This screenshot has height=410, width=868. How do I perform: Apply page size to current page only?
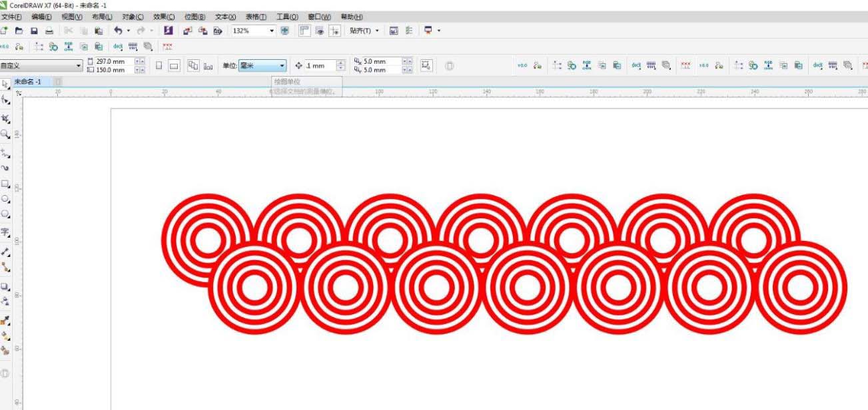click(x=209, y=65)
